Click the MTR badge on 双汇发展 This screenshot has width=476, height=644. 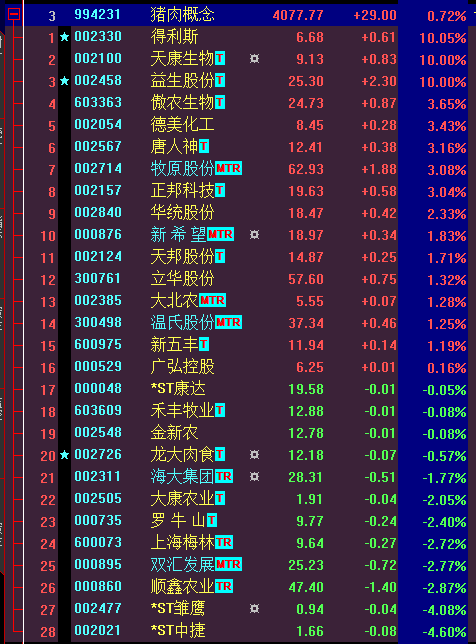pyautogui.click(x=228, y=564)
